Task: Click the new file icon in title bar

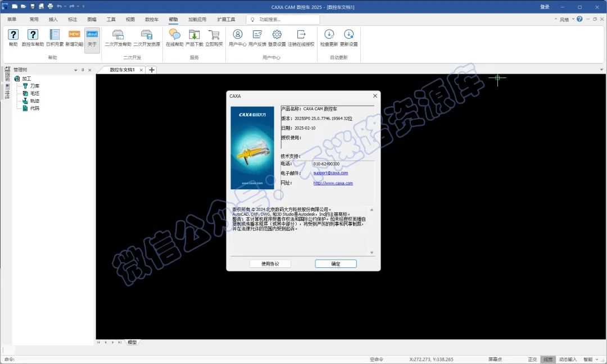Action: click(15, 7)
